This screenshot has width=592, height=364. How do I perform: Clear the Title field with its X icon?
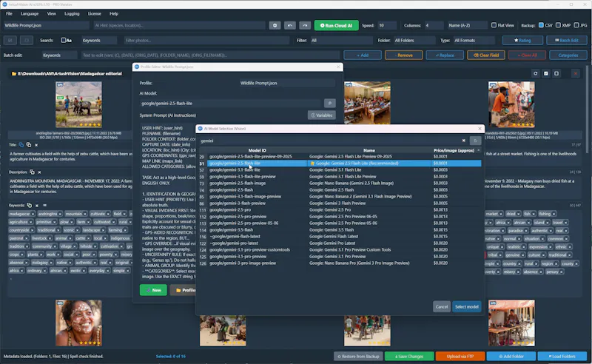coord(36,144)
